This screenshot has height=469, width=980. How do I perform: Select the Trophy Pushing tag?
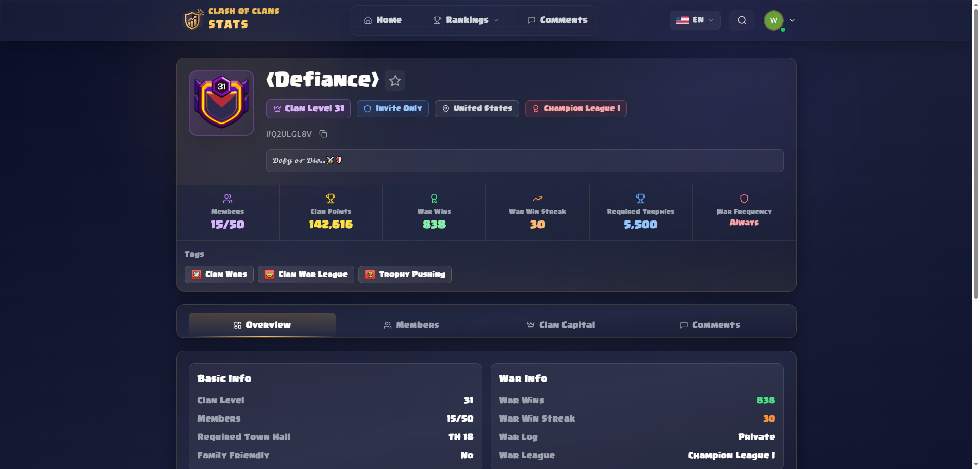click(404, 274)
